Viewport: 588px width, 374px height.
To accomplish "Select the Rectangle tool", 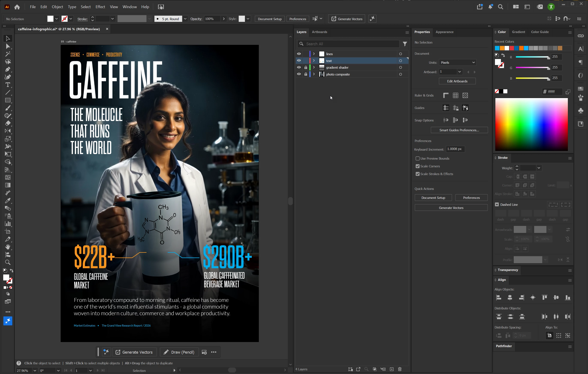I will click(x=8, y=100).
